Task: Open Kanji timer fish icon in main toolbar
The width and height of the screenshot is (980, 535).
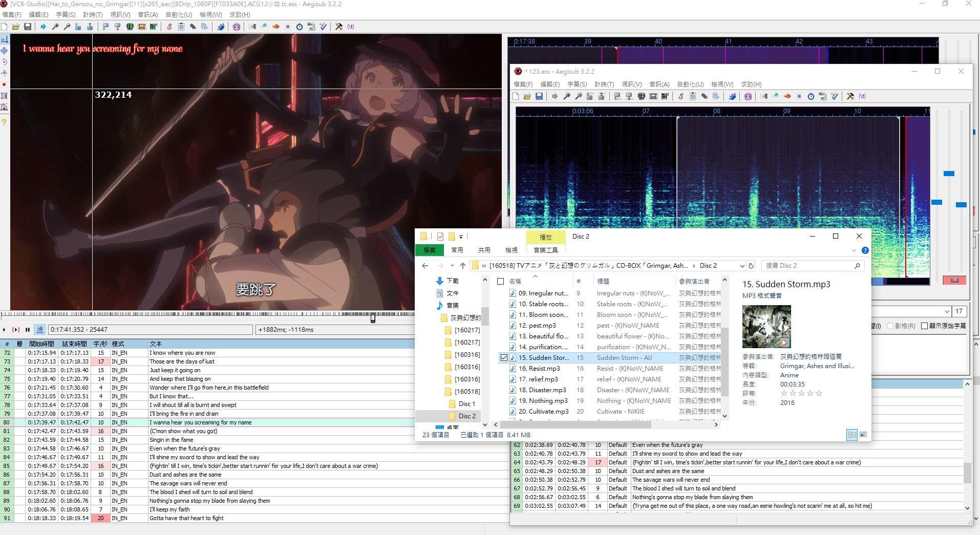Action: coord(276,27)
